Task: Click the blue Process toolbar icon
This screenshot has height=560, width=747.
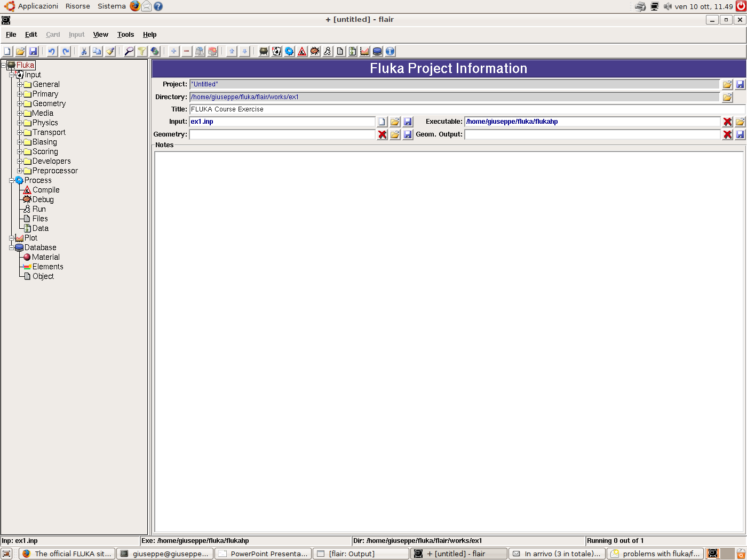Action: [289, 51]
